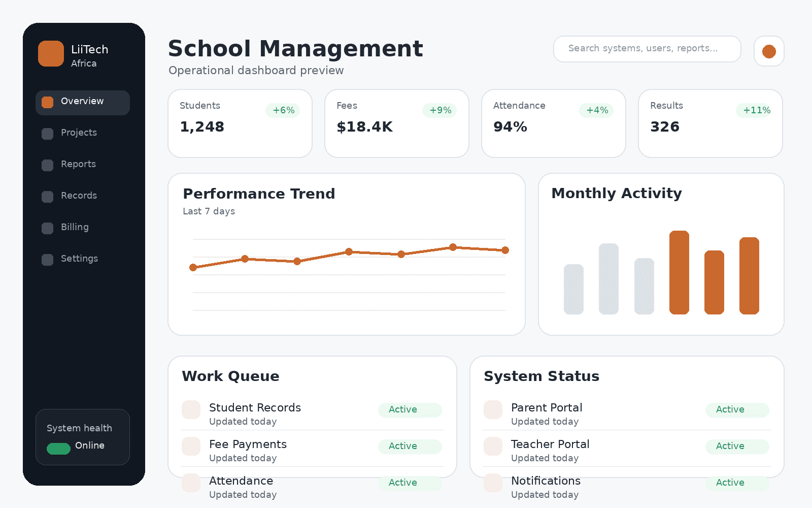This screenshot has height=508, width=812.
Task: Click the Fee Payments row icon
Action: click(191, 446)
